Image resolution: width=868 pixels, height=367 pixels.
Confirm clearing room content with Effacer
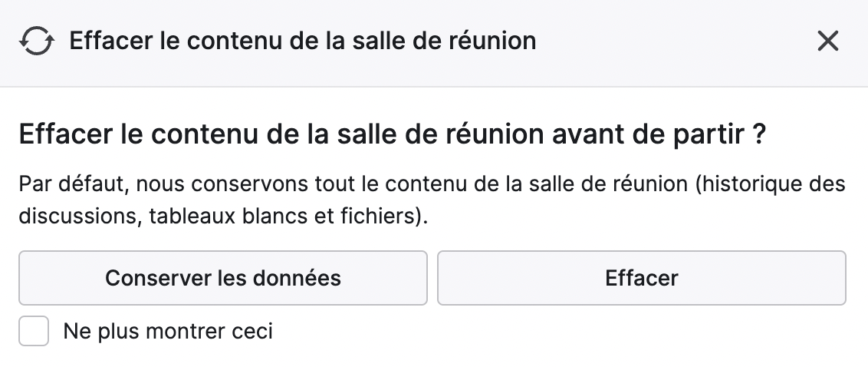click(642, 278)
